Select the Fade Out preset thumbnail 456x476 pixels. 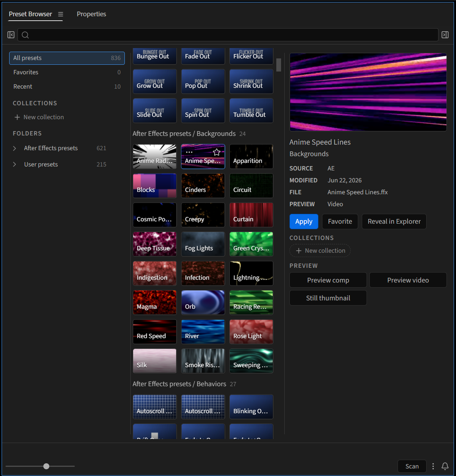[203, 56]
